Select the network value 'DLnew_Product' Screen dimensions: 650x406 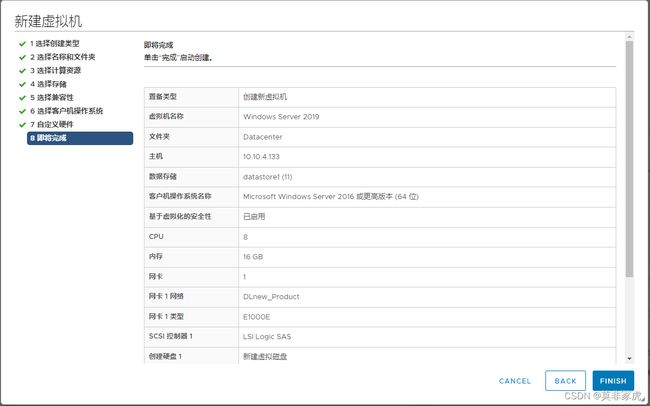[271, 297]
